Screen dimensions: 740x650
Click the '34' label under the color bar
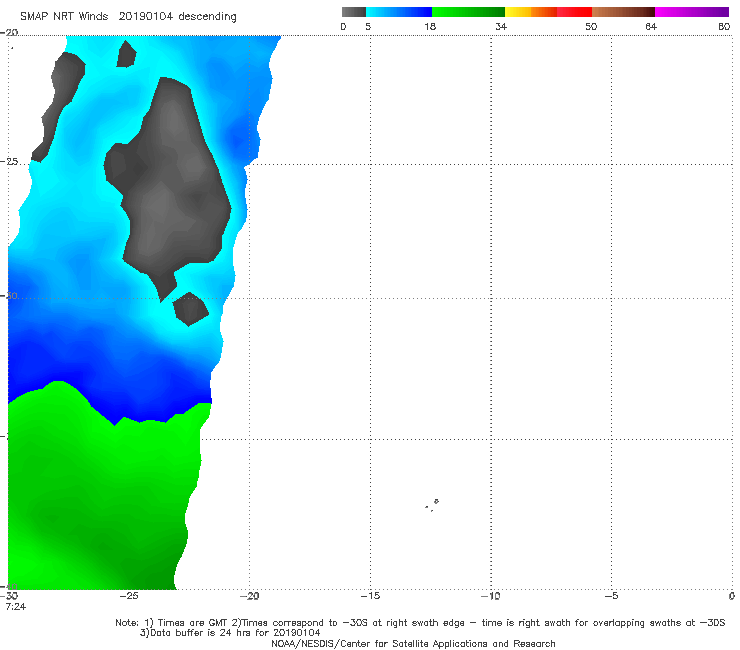[501, 26]
